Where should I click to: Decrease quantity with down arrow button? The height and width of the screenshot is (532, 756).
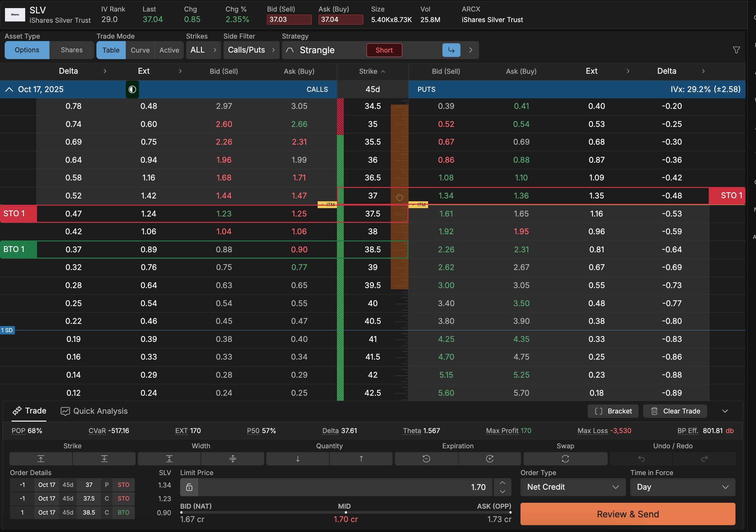(x=297, y=459)
